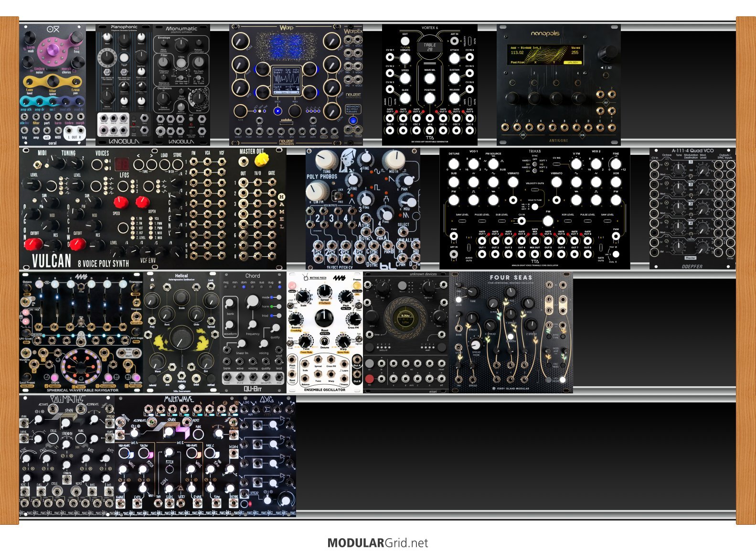The width and height of the screenshot is (756, 553).
Task: Select the Antigone nanopolis module
Action: click(x=559, y=85)
